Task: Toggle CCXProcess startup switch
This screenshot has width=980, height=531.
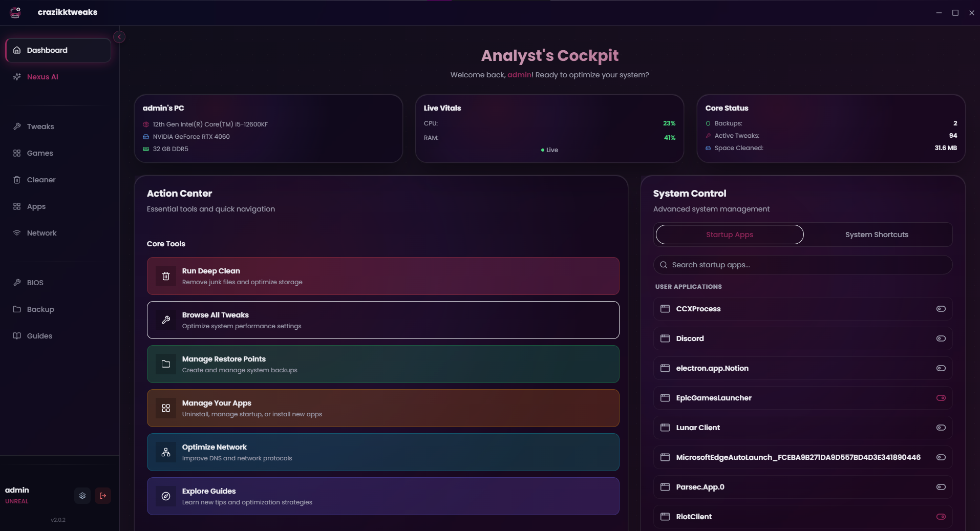Action: 941,309
